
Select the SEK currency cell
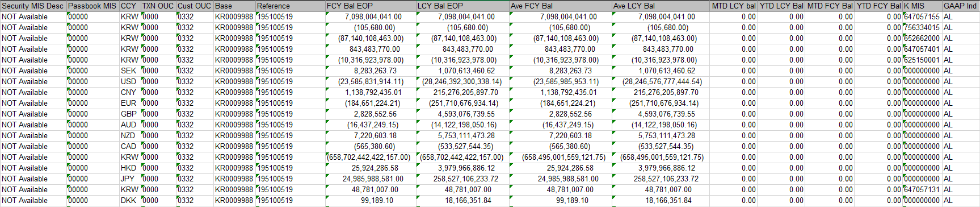click(129, 71)
